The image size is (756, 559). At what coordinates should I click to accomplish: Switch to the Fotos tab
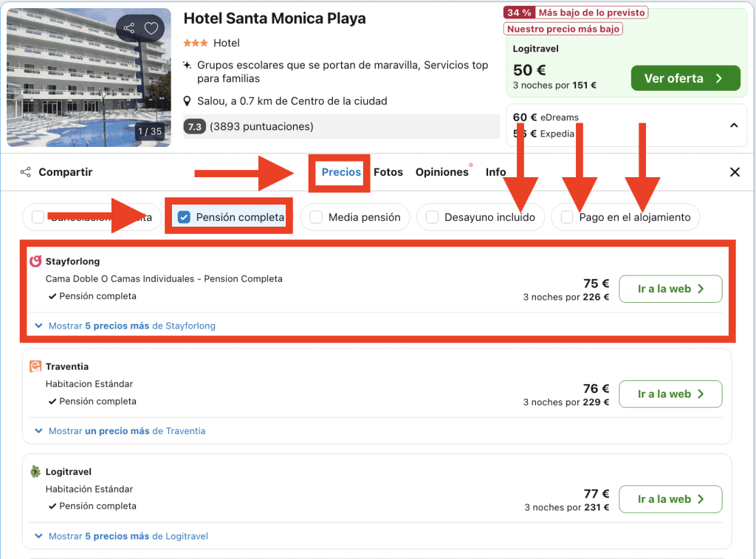[388, 172]
